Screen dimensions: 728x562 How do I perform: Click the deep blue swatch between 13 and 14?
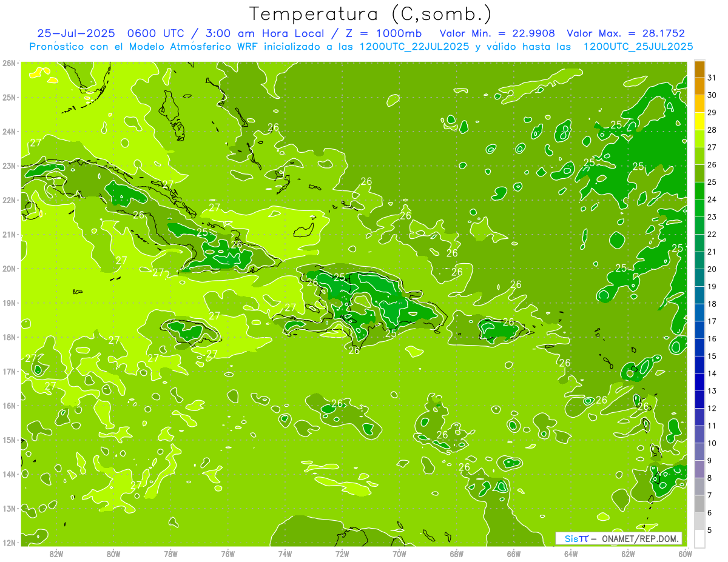click(x=699, y=382)
